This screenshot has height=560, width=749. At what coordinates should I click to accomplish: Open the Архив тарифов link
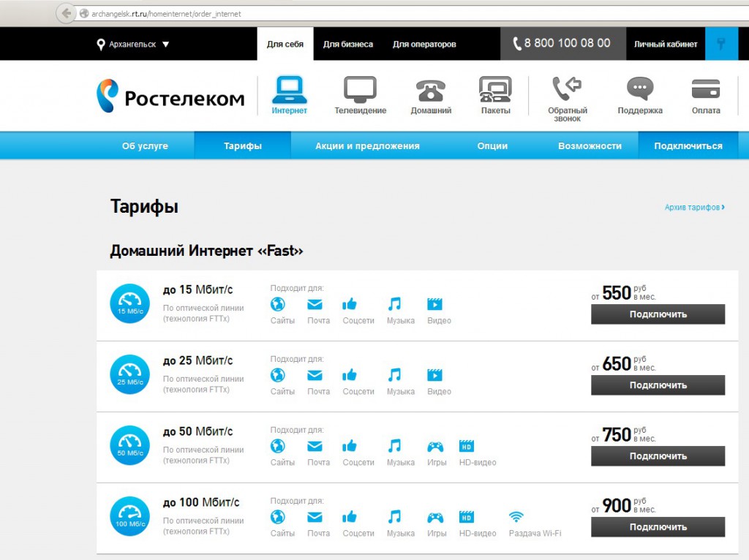click(x=694, y=208)
